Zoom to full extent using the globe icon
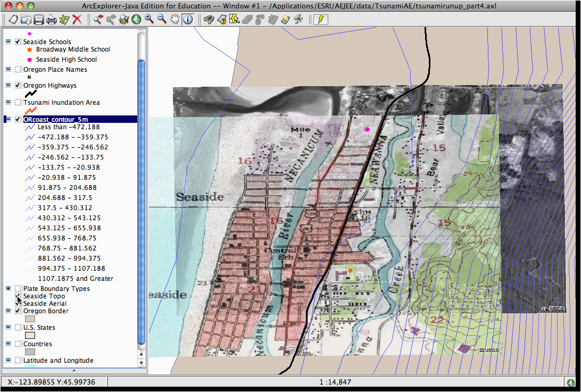The width and height of the screenshot is (581, 392). point(136,19)
